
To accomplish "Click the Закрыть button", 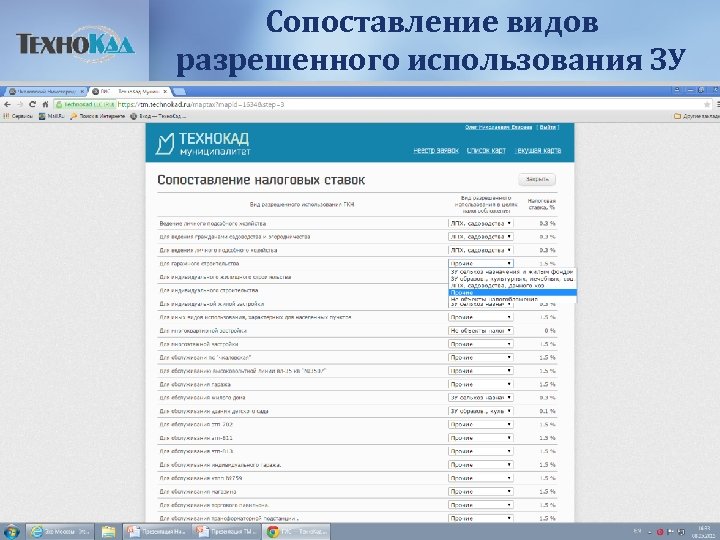I will point(537,180).
